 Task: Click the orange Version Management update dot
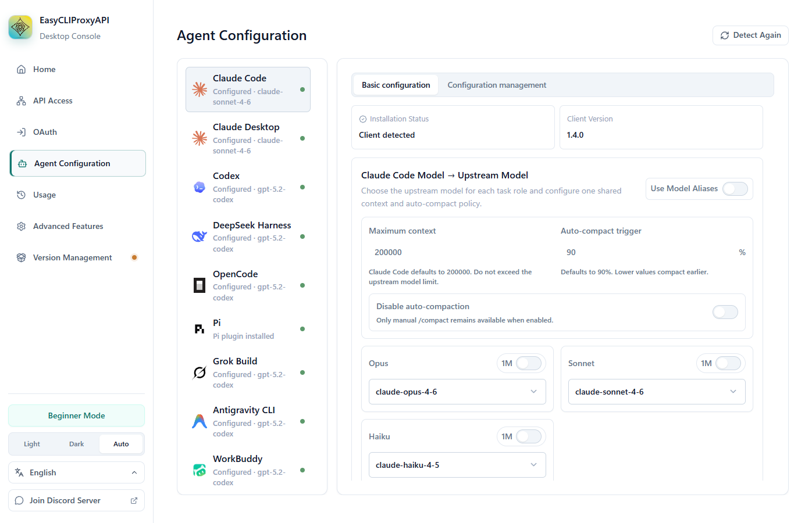tap(134, 257)
